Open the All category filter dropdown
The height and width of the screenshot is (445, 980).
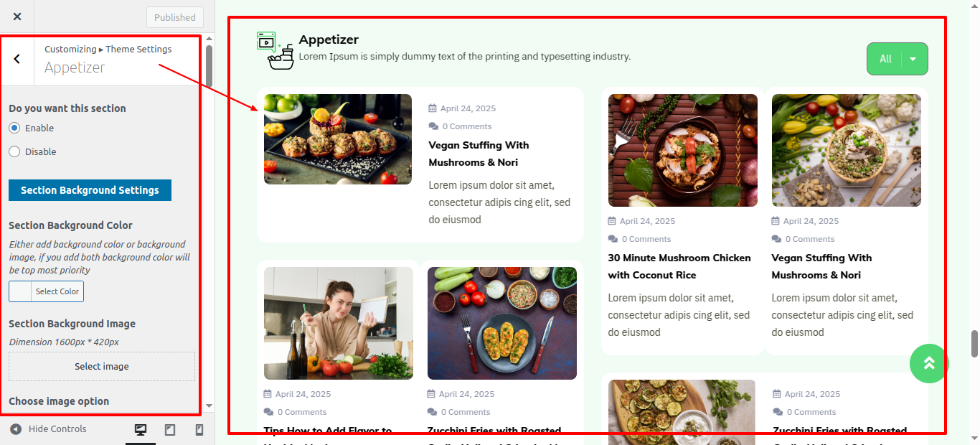[897, 59]
